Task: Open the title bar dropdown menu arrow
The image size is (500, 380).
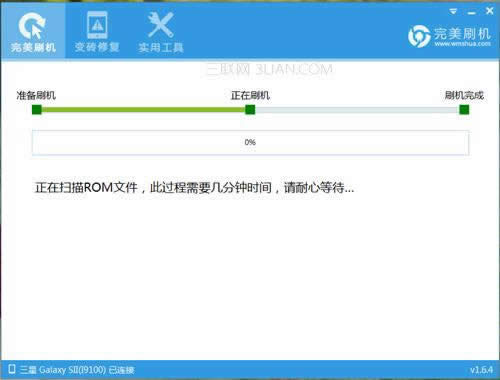Action: point(453,12)
